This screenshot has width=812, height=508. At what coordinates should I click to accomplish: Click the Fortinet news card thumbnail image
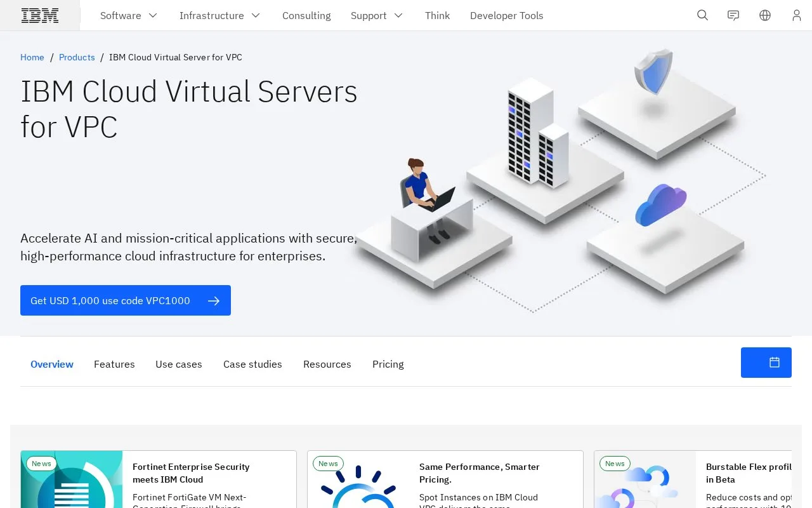click(72, 479)
